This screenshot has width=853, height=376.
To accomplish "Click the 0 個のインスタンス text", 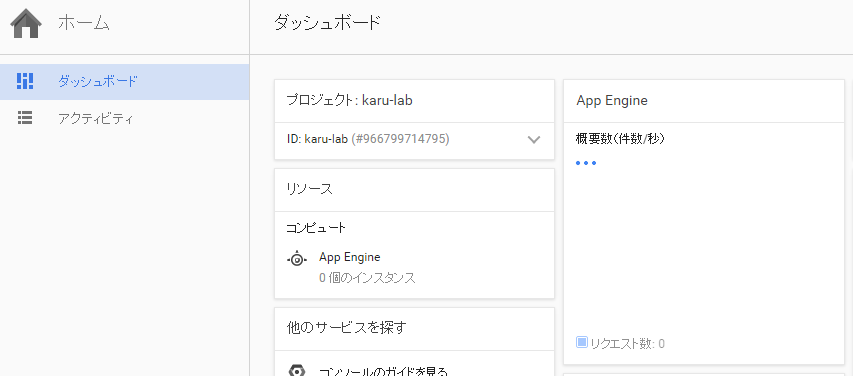I will (x=367, y=278).
